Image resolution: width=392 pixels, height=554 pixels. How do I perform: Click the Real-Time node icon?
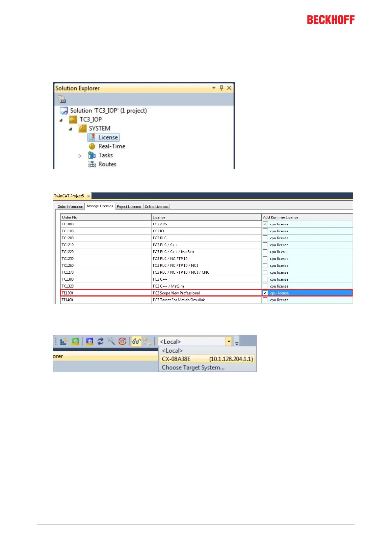coord(92,146)
